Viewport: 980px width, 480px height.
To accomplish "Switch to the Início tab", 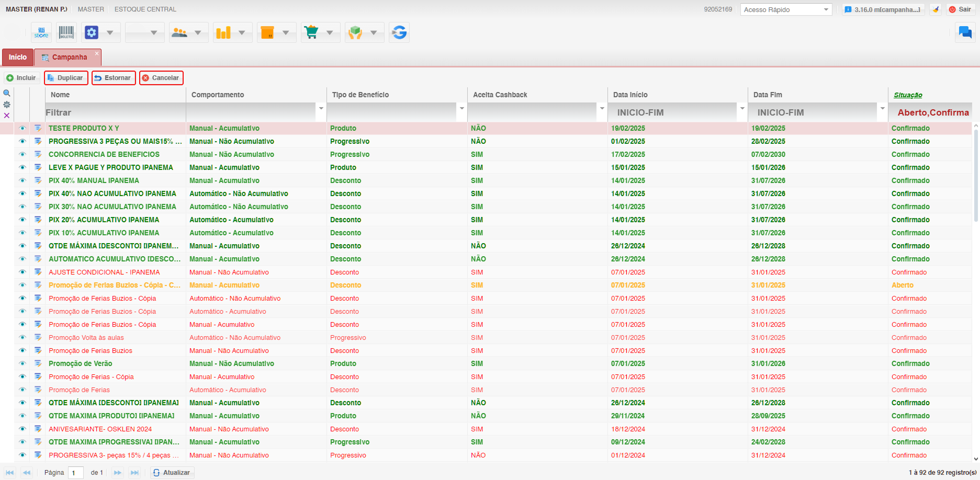I will [x=17, y=57].
